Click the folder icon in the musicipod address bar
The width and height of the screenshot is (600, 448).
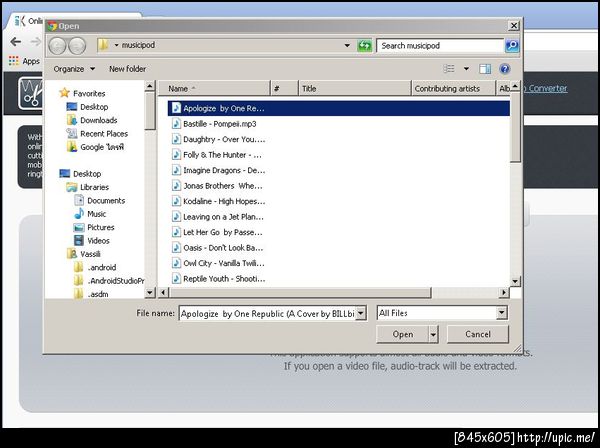tap(103, 45)
